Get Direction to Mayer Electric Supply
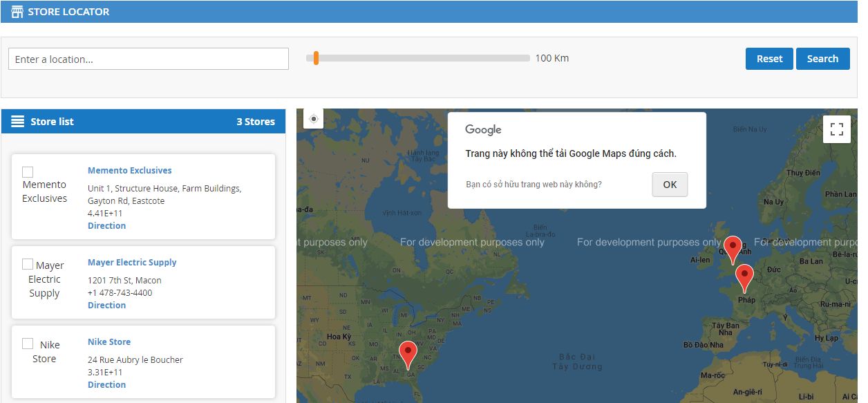868x403 pixels. 106,306
